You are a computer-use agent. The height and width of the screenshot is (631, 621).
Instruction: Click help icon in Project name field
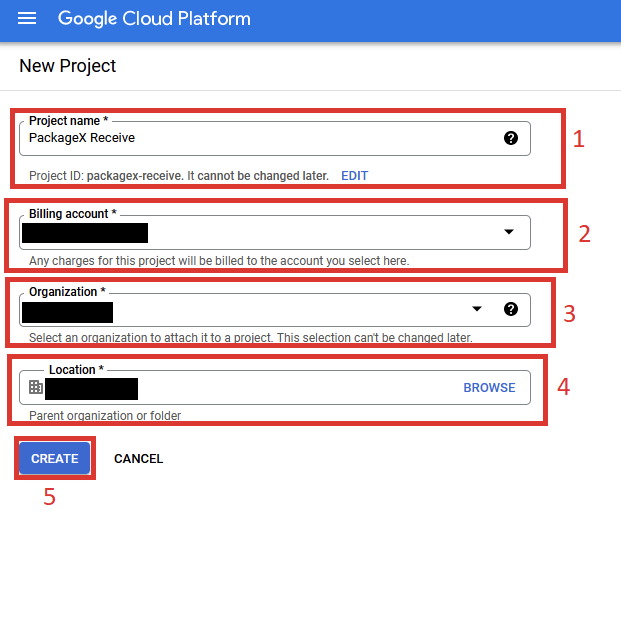coord(511,138)
